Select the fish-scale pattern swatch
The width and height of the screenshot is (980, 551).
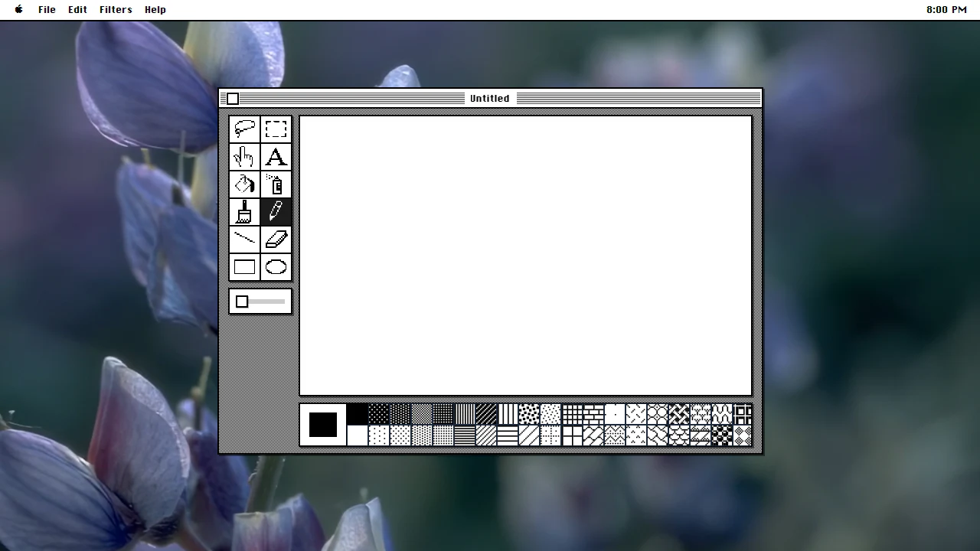[x=679, y=435]
